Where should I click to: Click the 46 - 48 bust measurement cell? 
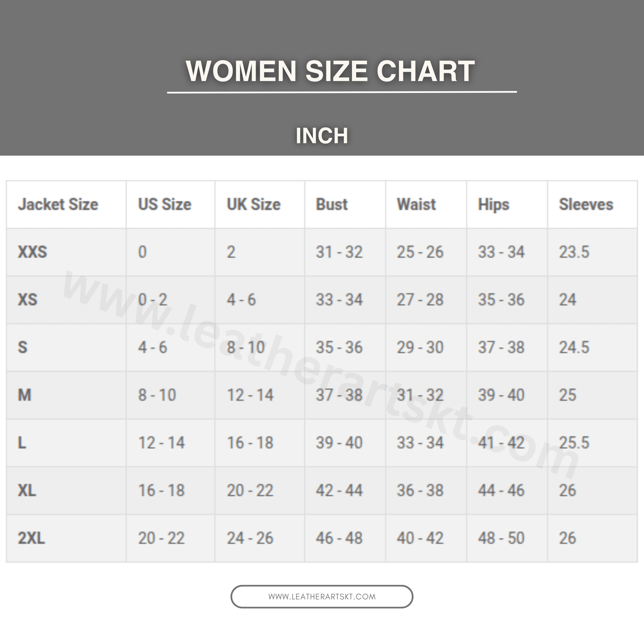[339, 538]
